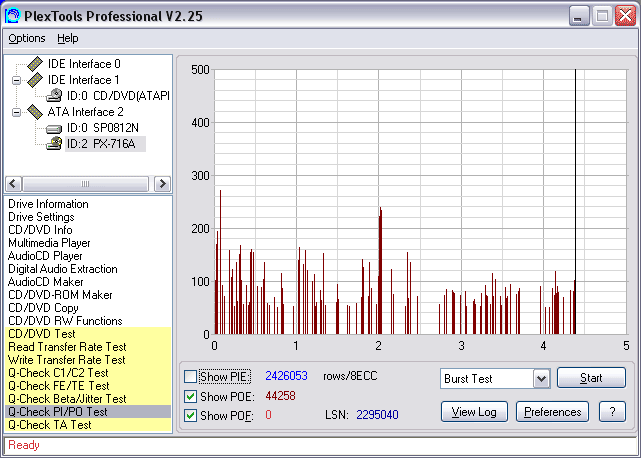Select Q-Check PI/PO Test
Screen dimensions: 641x458
tap(88, 412)
